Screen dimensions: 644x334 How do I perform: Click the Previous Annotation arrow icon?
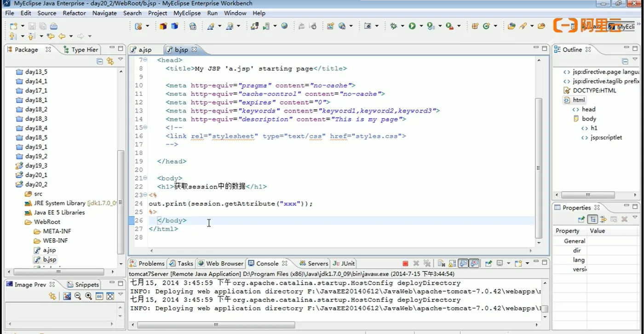[31, 36]
